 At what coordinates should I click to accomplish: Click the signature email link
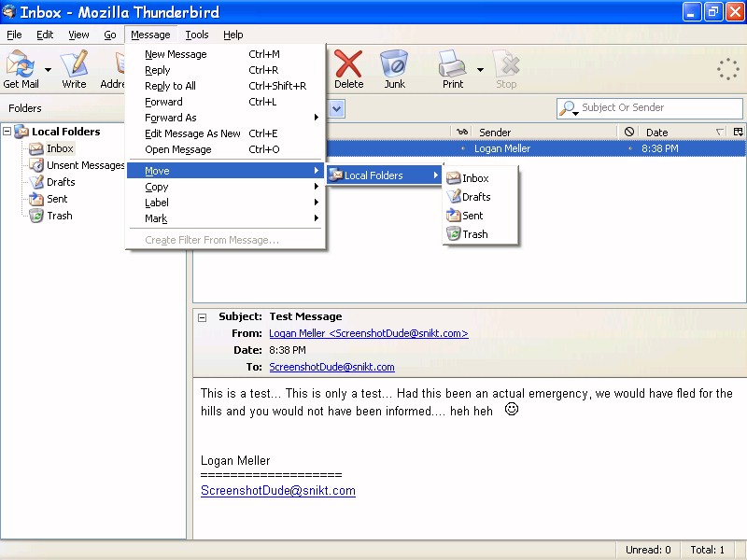tap(278, 491)
